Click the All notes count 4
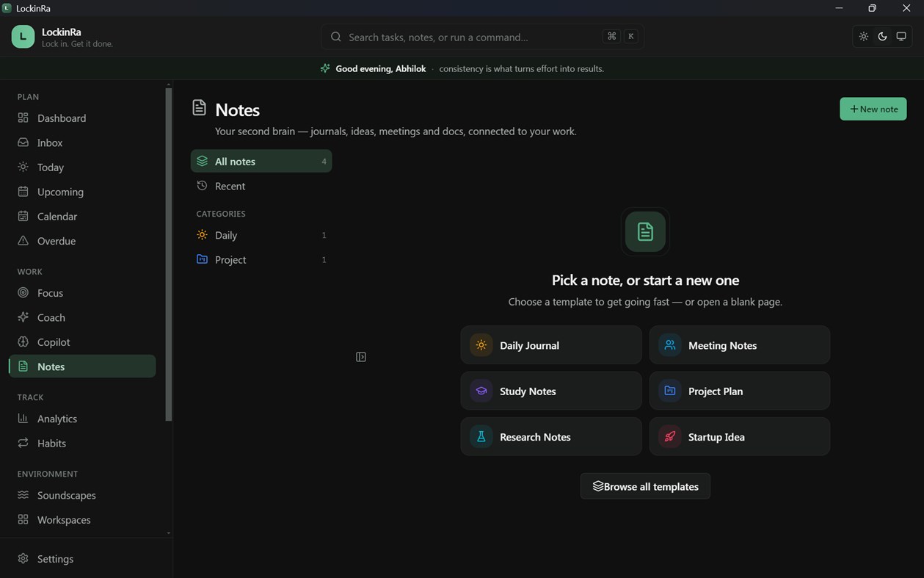This screenshot has width=924, height=578. pyautogui.click(x=324, y=162)
